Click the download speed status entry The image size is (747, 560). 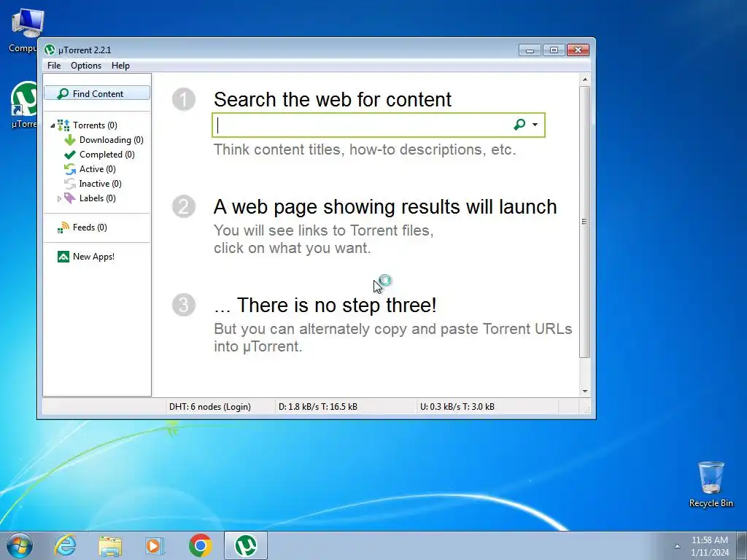(318, 407)
